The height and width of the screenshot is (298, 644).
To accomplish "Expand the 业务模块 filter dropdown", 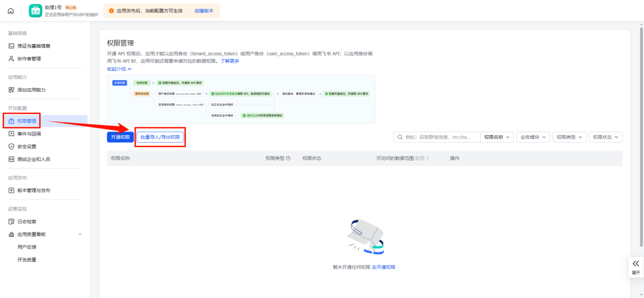I will click(533, 137).
